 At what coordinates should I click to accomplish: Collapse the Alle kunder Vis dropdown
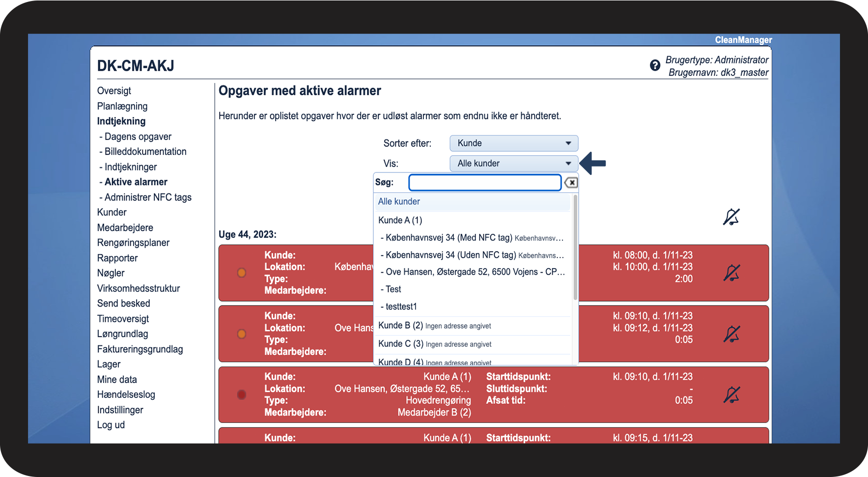[x=514, y=164]
